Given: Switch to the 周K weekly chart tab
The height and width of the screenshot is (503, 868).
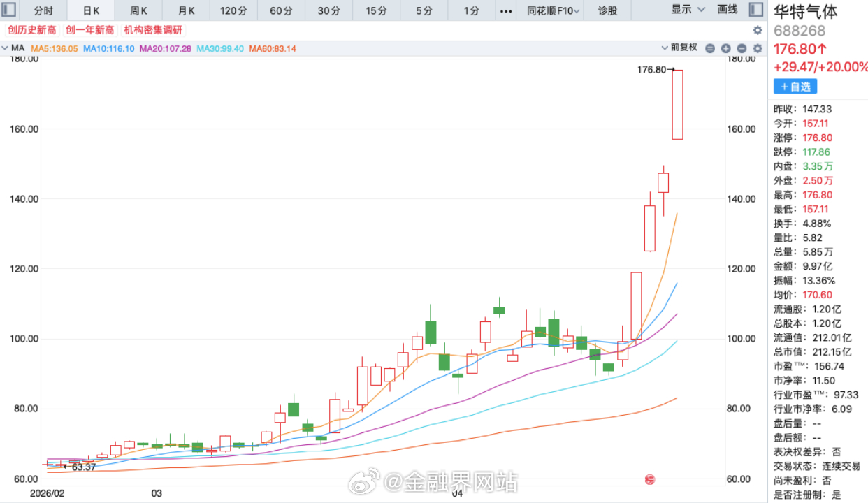Looking at the screenshot, I should coord(138,10).
